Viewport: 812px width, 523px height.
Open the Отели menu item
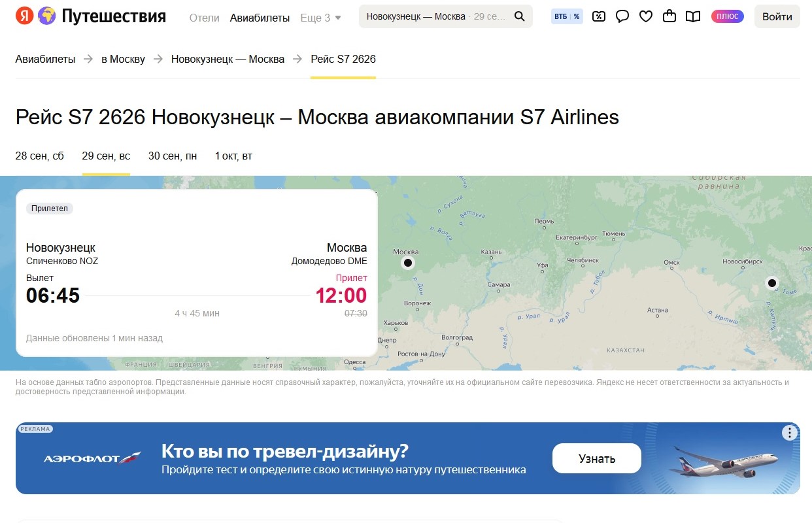click(204, 18)
